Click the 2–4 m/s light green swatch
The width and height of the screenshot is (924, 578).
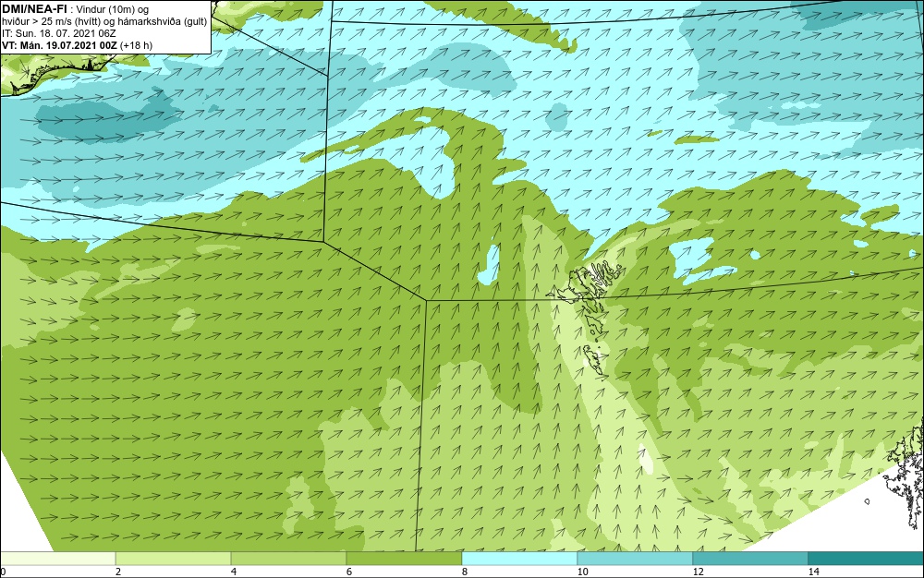point(174,559)
